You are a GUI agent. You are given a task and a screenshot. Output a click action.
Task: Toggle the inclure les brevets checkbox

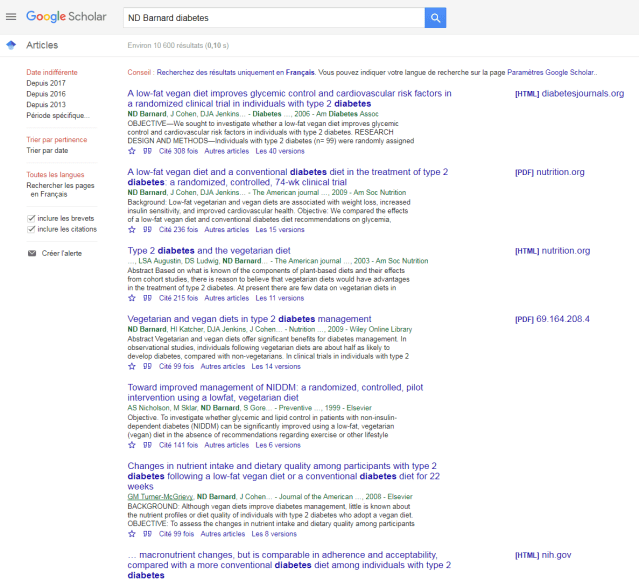tap(32, 217)
